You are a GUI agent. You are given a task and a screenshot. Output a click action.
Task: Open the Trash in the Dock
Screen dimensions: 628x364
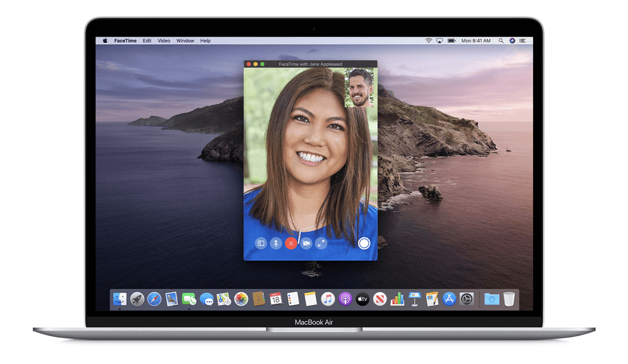pyautogui.click(x=509, y=299)
